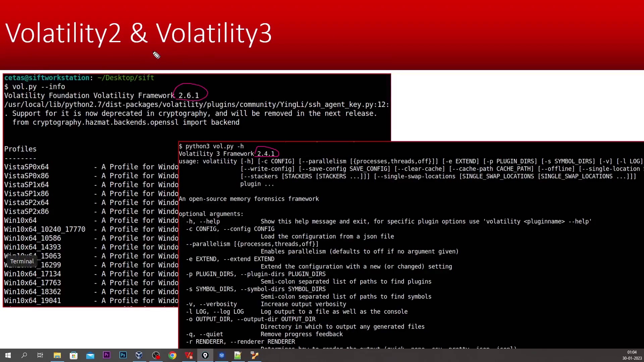The image size is (644, 362).
Task: Click the text Load the configuration from a json file
Action: click(x=327, y=237)
